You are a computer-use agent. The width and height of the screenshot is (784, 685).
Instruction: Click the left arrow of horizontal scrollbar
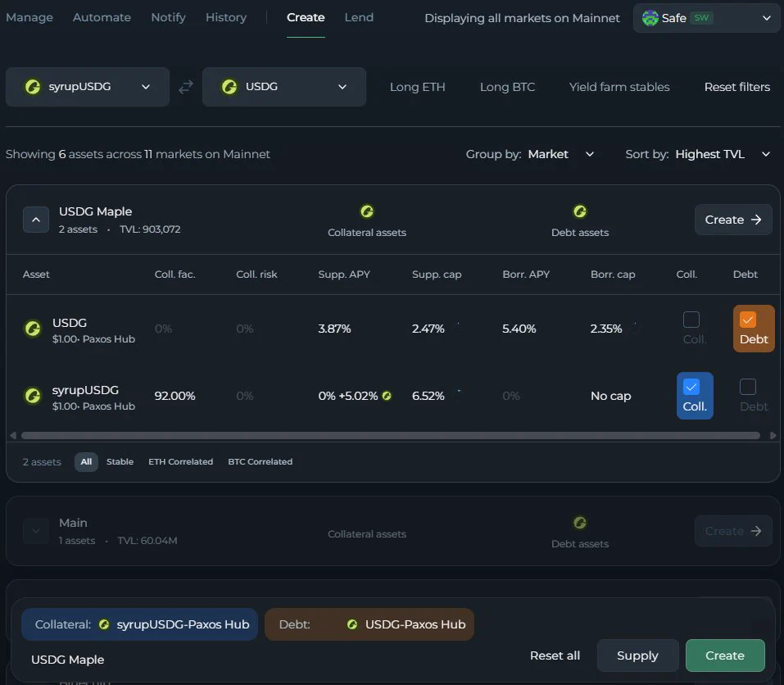coord(13,436)
